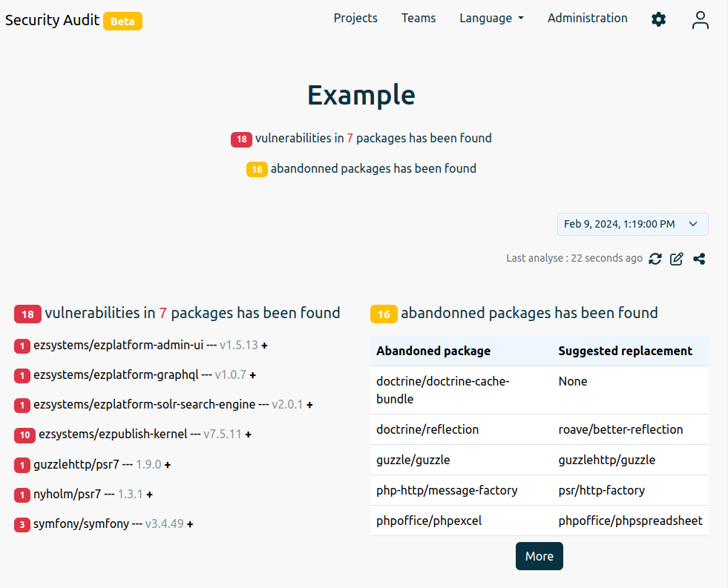Open the user profile icon
728x588 pixels.
pos(700,20)
